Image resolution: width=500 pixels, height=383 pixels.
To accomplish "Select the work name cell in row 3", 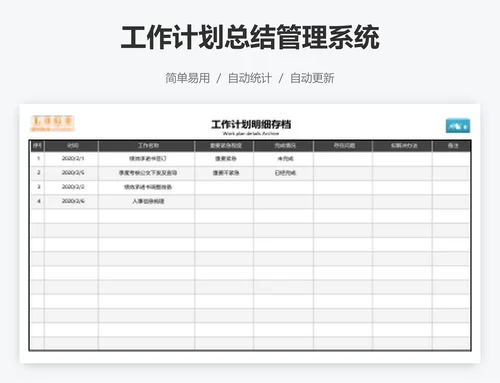I will click(147, 187).
